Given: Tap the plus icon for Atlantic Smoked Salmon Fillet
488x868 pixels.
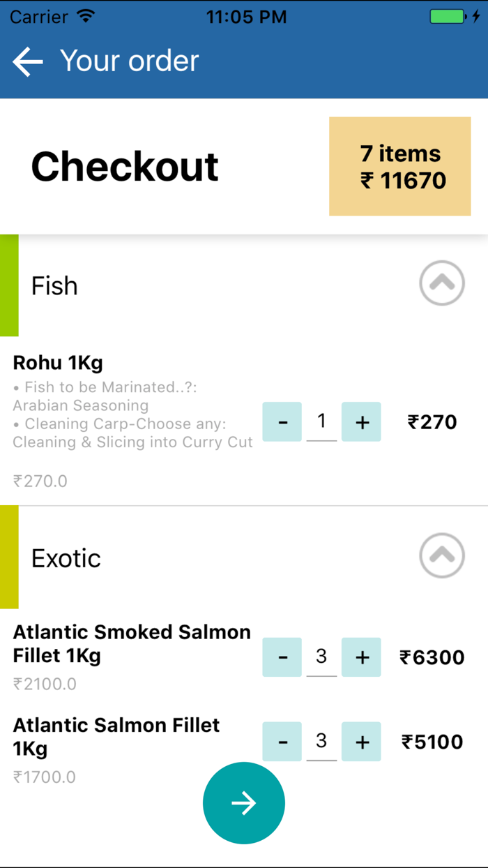Looking at the screenshot, I should point(361,657).
